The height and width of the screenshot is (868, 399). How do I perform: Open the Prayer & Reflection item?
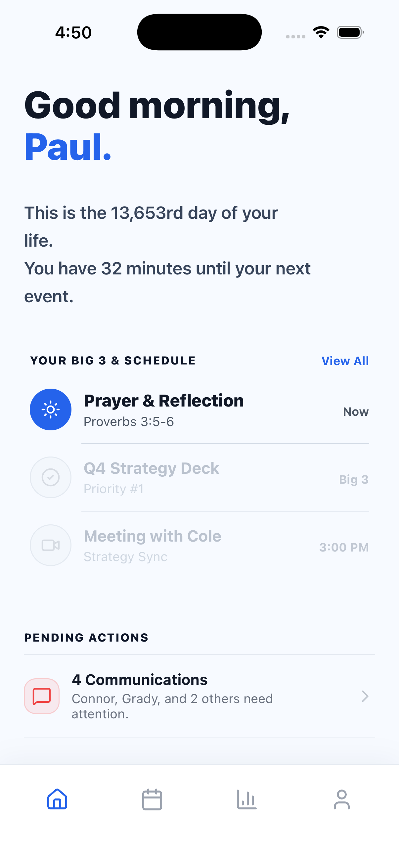(164, 401)
